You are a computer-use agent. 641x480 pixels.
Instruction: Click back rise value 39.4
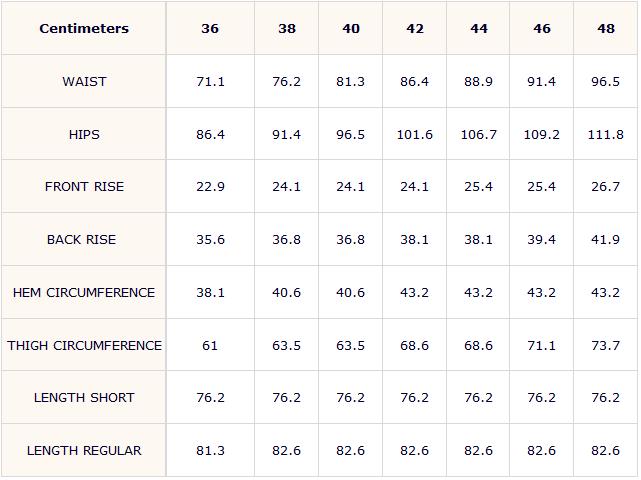point(541,239)
